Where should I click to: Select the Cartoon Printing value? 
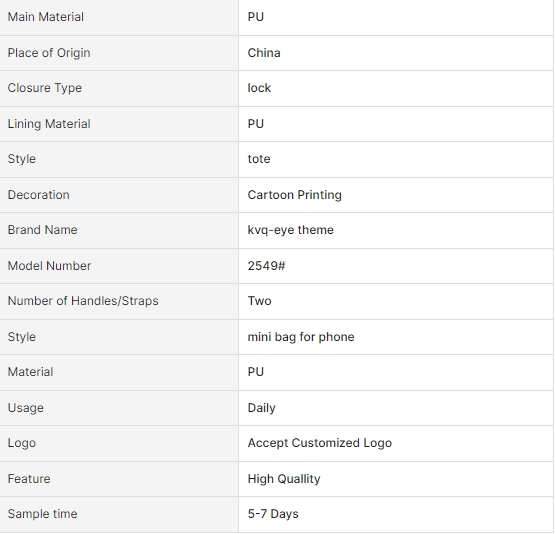[x=294, y=195]
